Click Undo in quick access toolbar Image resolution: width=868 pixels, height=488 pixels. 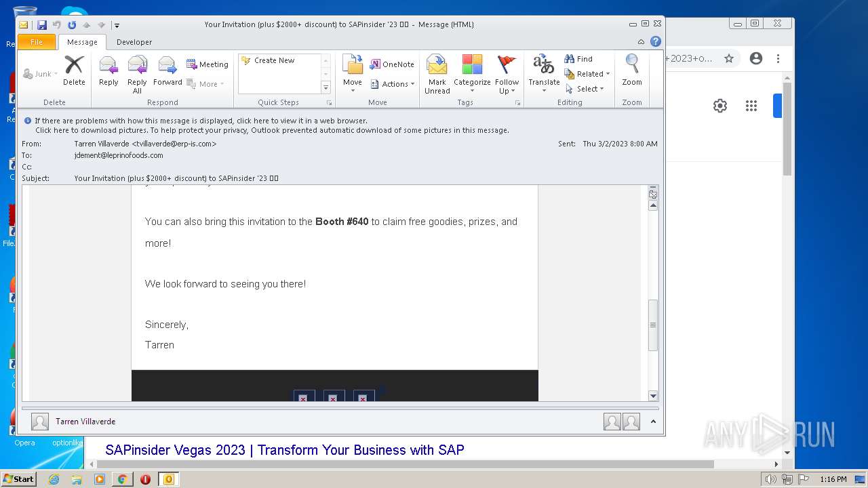[57, 25]
